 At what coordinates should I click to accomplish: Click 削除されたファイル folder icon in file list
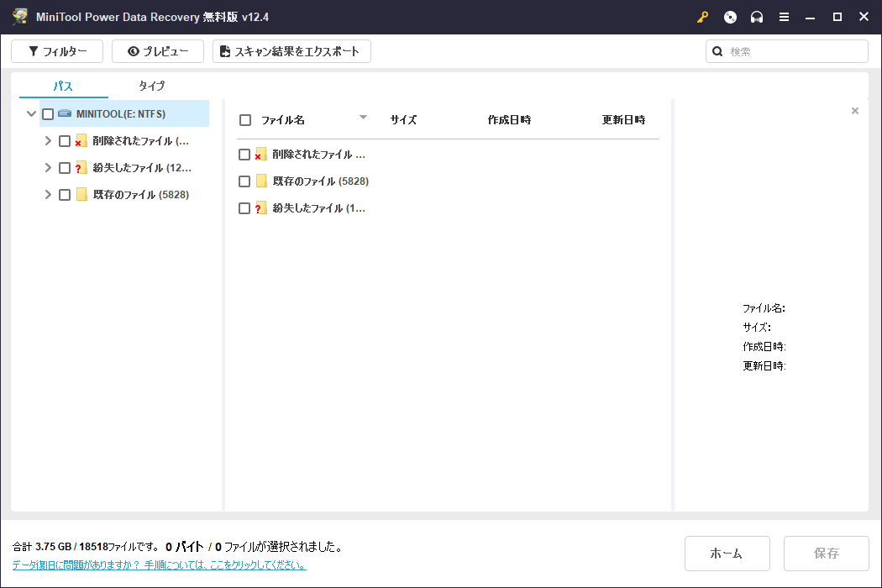[260, 155]
